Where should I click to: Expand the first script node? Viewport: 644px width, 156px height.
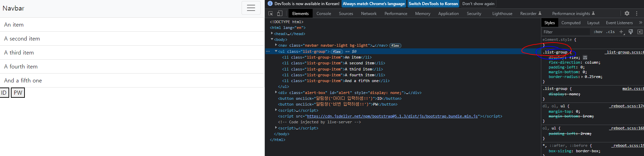[276, 110]
